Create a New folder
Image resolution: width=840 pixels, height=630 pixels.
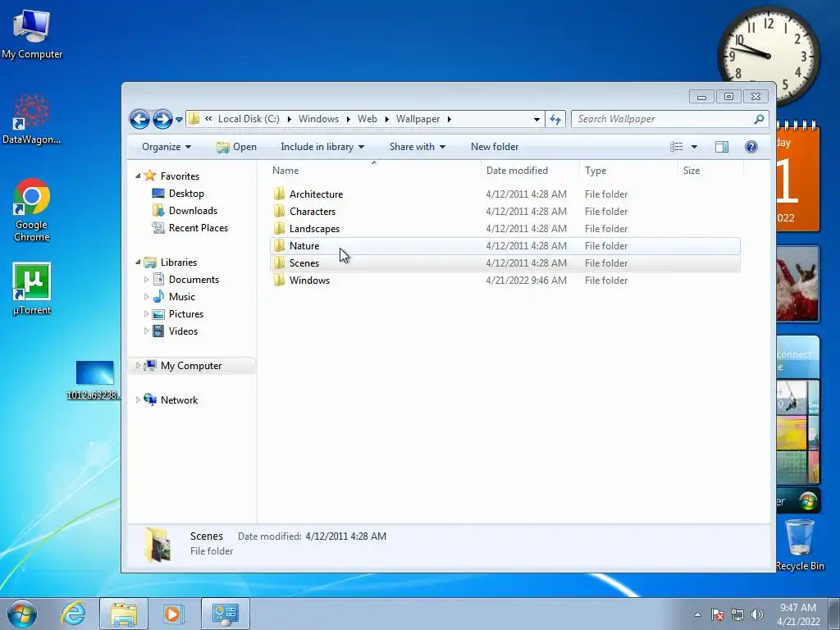point(495,147)
